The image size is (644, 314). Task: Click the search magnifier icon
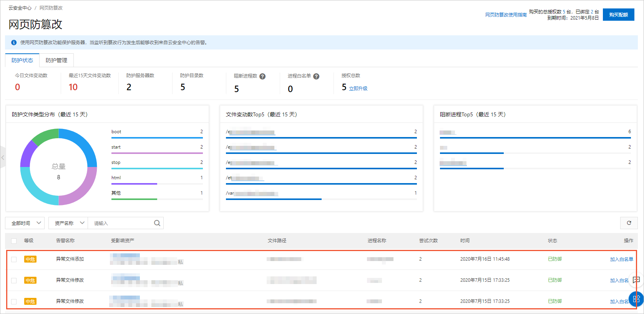[x=157, y=223]
